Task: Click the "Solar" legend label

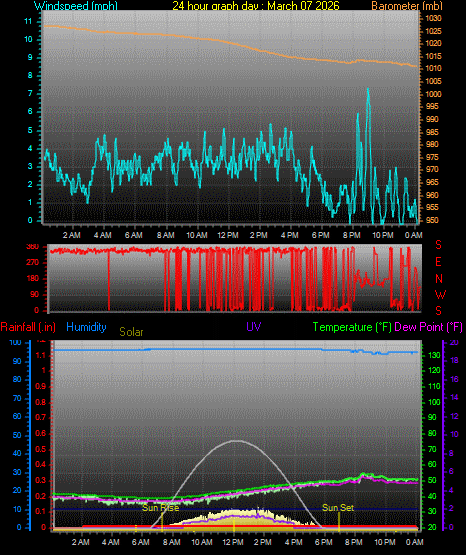Action: coord(131,332)
